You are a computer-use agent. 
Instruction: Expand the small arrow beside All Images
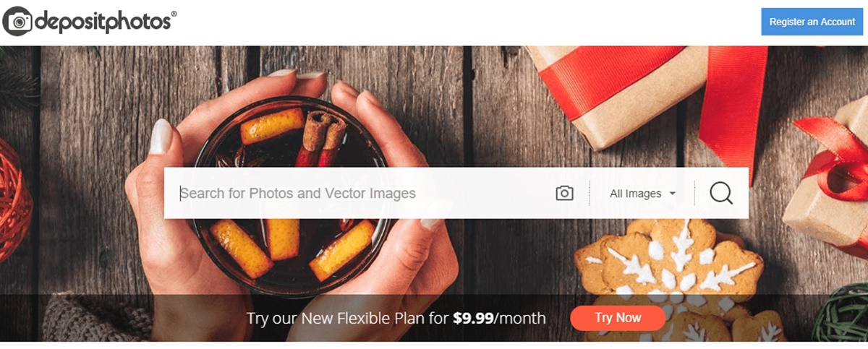[x=672, y=194]
